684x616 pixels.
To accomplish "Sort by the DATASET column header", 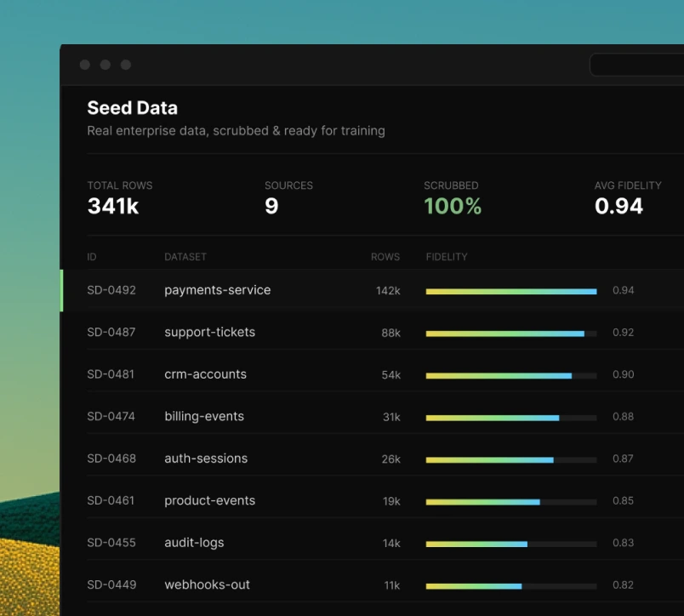I will (185, 257).
